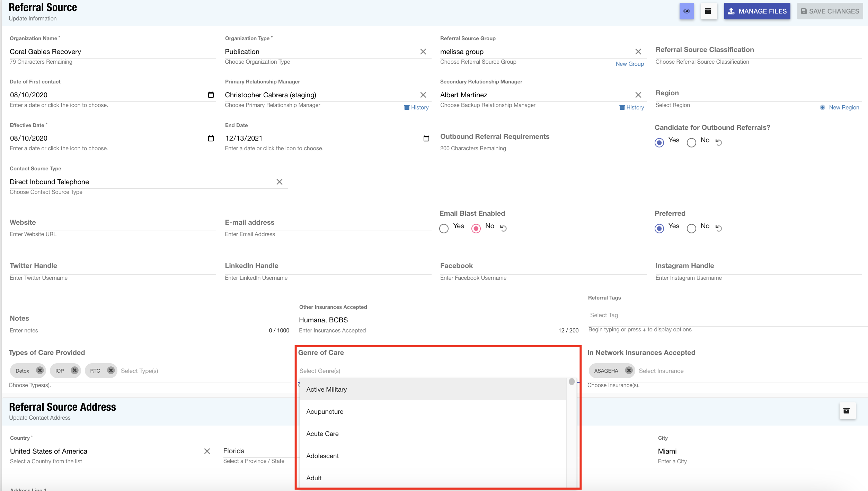Choose Adolescent from the genre list
Image resolution: width=868 pixels, height=491 pixels.
(322, 456)
